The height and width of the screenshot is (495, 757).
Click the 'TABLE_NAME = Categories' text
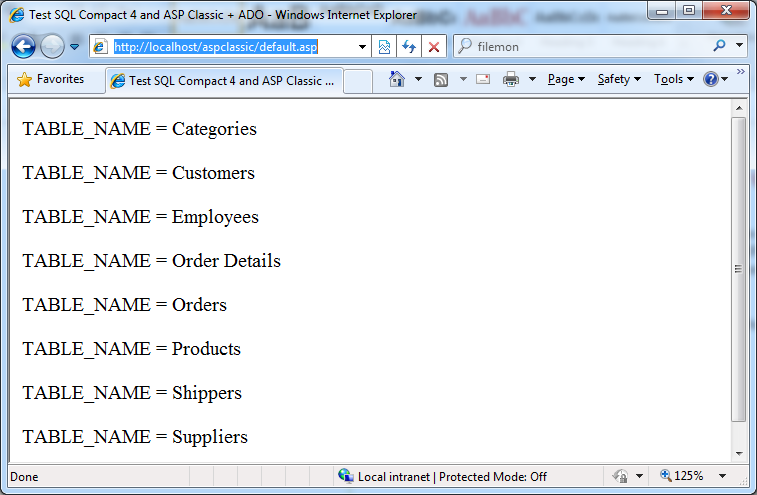[x=140, y=129]
